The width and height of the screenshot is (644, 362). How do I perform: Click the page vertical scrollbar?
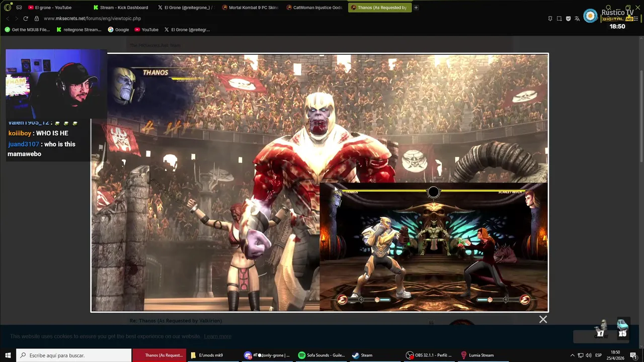(x=641, y=116)
